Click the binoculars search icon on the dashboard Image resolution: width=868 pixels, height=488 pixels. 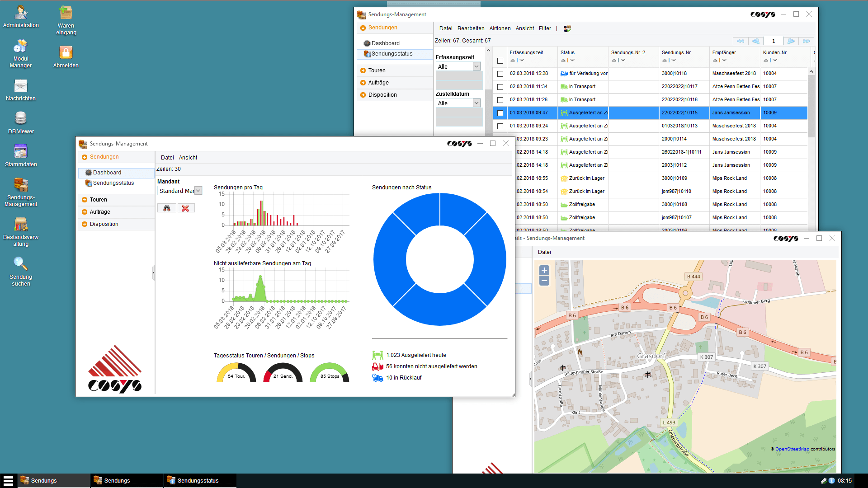(x=166, y=208)
